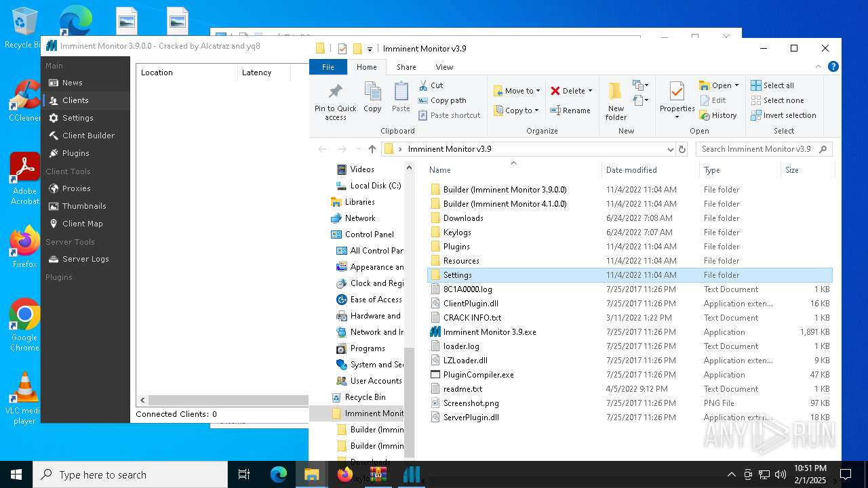868x488 pixels.
Task: Expand address bar history dropdown
Action: point(670,149)
